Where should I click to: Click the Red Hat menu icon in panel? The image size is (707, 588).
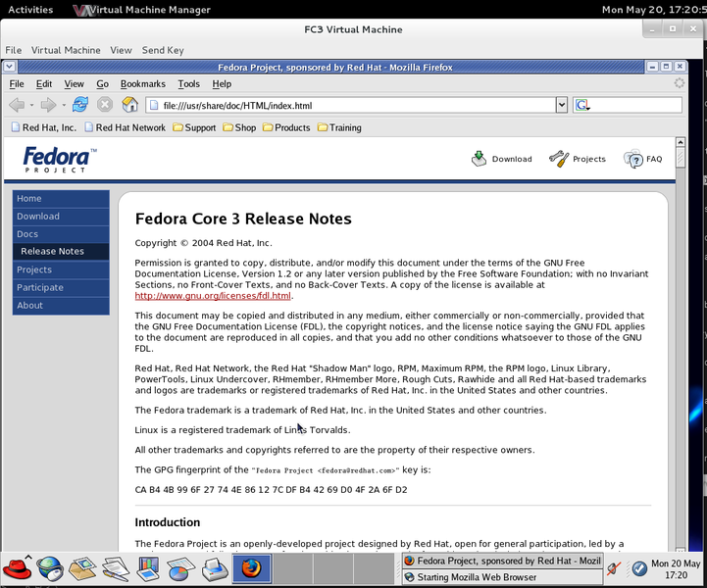pyautogui.click(x=16, y=567)
